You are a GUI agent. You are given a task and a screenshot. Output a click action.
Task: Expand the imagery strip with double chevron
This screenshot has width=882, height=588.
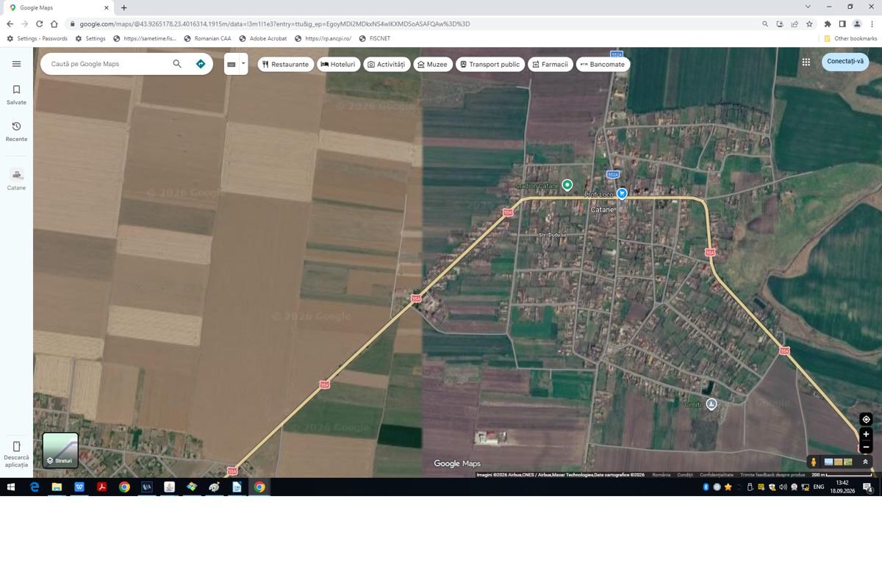pyautogui.click(x=865, y=462)
